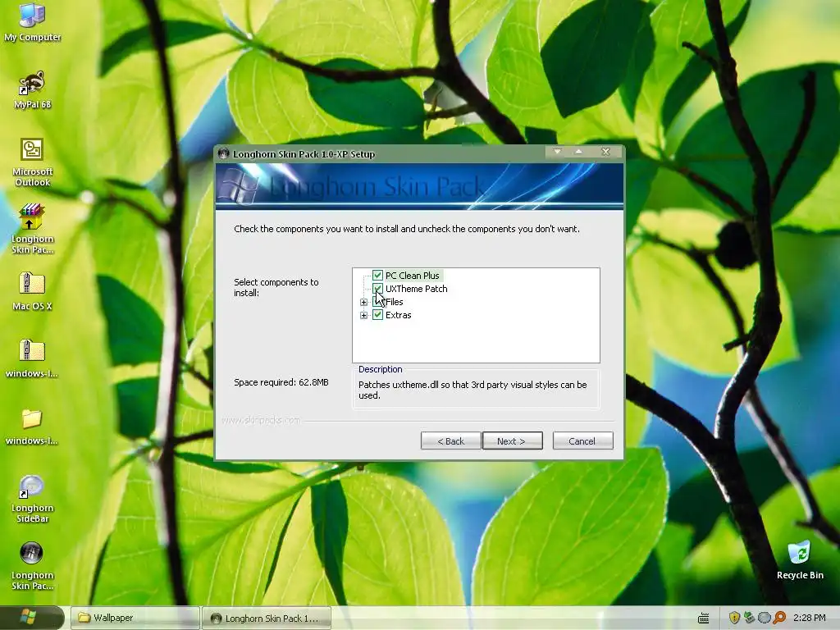The height and width of the screenshot is (630, 840).
Task: Click the PC Clean Plus label
Action: click(413, 276)
